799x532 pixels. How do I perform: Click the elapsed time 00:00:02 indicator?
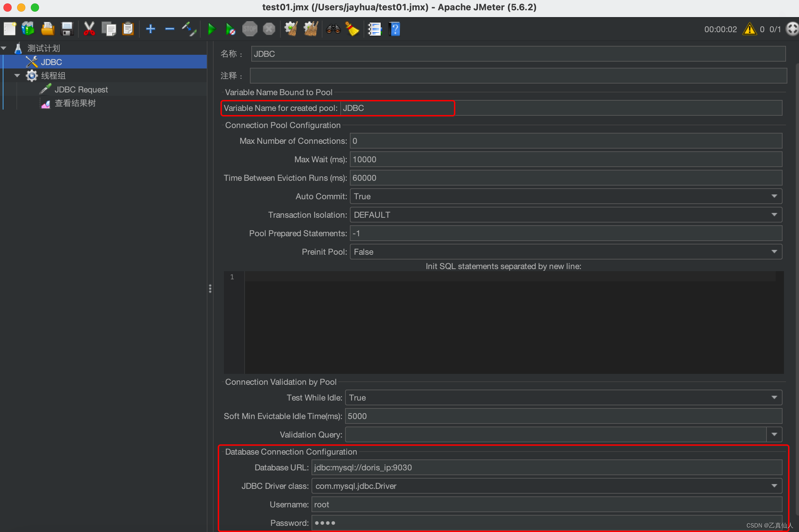pyautogui.click(x=721, y=29)
